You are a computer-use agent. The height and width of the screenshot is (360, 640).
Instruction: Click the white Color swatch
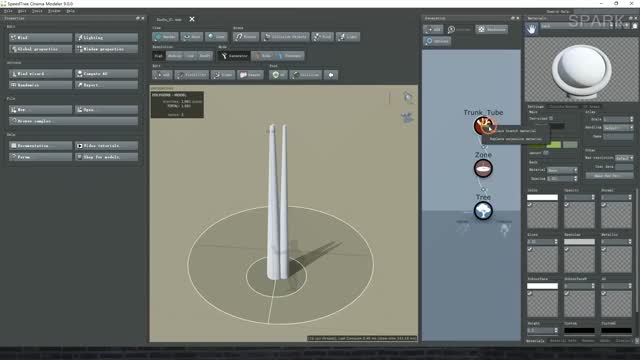point(542,197)
